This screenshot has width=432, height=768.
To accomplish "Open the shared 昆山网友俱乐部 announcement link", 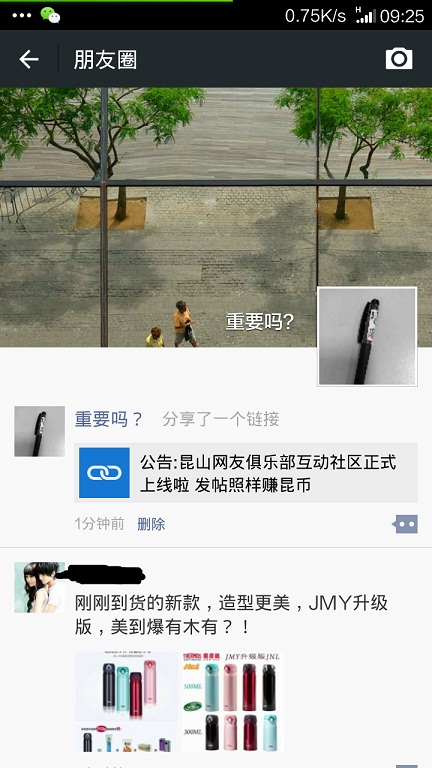I will [x=246, y=473].
